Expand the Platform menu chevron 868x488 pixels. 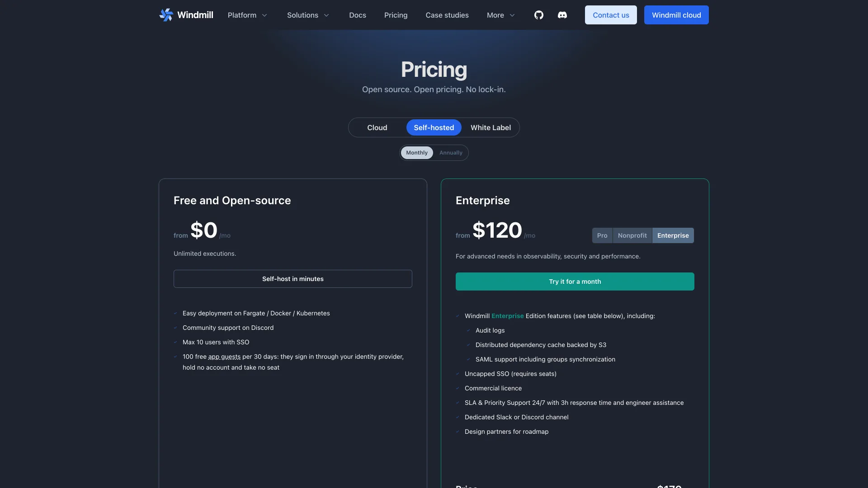coord(264,15)
